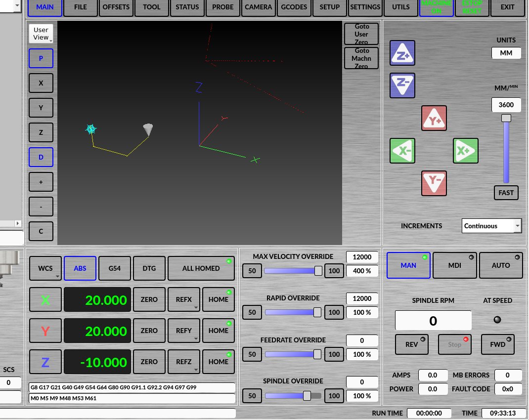Home the Y axis

coord(219,331)
